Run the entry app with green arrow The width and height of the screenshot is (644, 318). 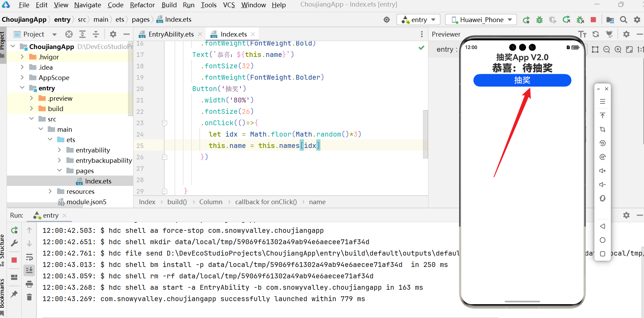click(x=526, y=20)
